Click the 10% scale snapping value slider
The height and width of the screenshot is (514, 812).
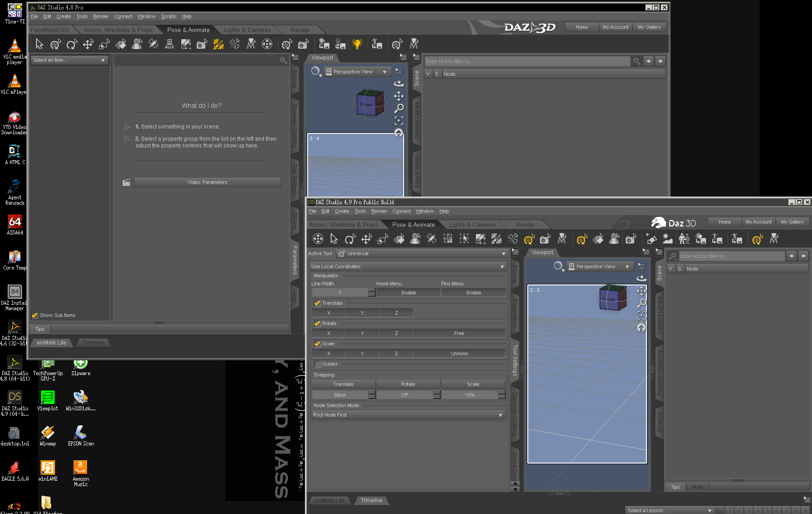tap(470, 395)
